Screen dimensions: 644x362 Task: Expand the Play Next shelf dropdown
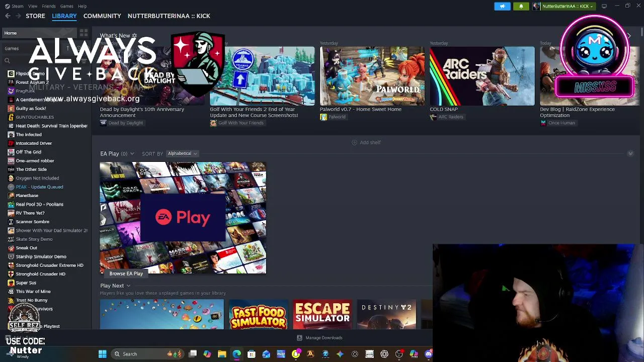tap(128, 286)
